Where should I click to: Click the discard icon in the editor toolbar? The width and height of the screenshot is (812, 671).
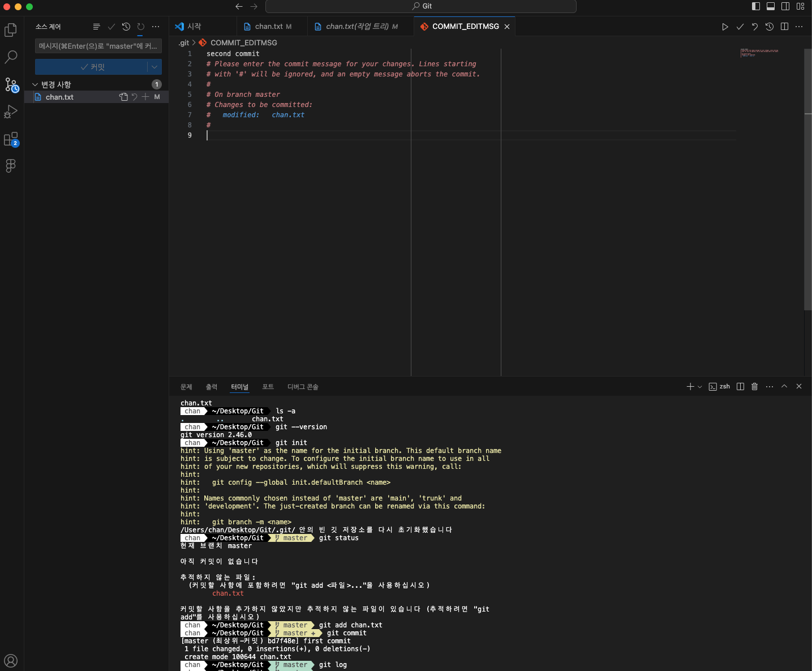754,27
